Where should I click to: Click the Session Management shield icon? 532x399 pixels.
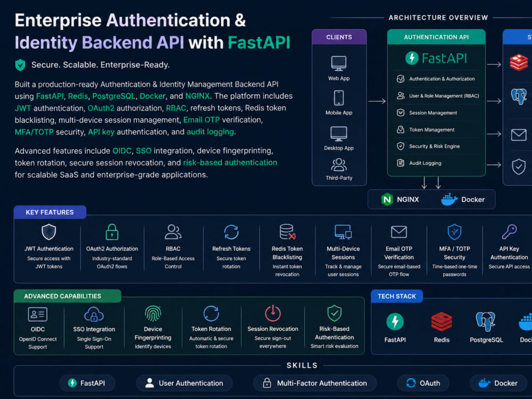(x=401, y=113)
